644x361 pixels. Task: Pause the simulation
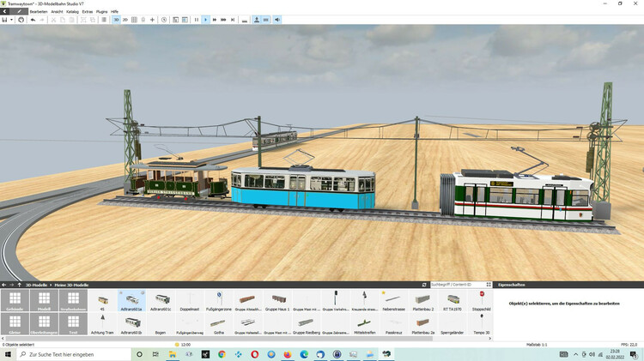pos(197,20)
